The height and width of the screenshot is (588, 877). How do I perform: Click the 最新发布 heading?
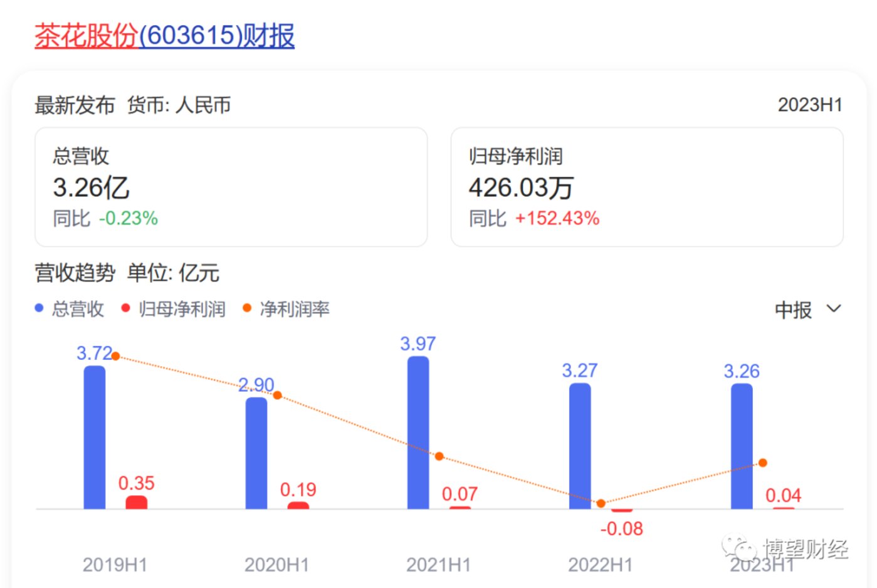click(75, 105)
